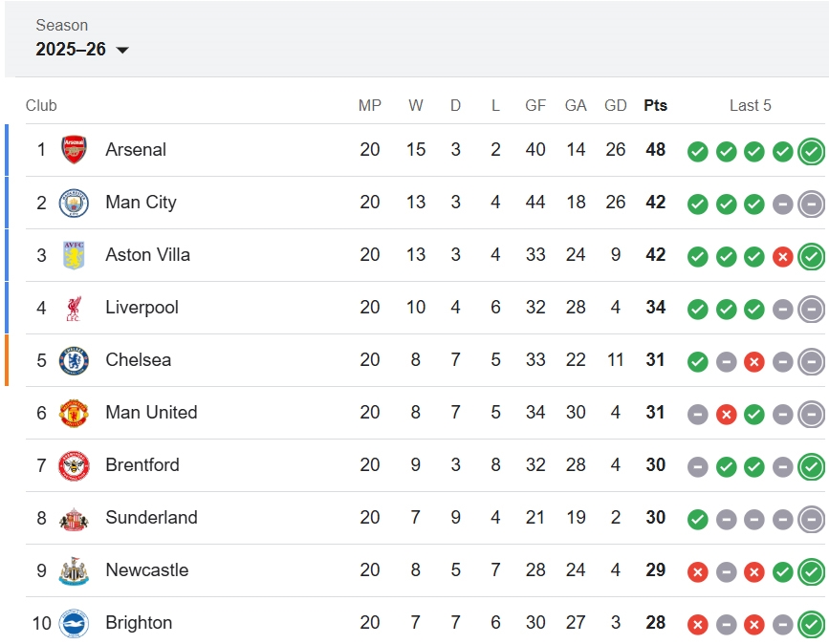Click the Newcastle club crest

(x=74, y=570)
